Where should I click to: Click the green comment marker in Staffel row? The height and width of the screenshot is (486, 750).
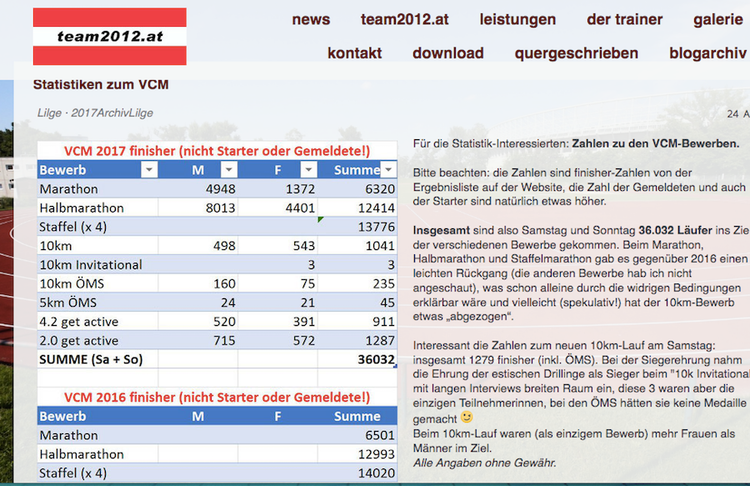tap(320, 219)
